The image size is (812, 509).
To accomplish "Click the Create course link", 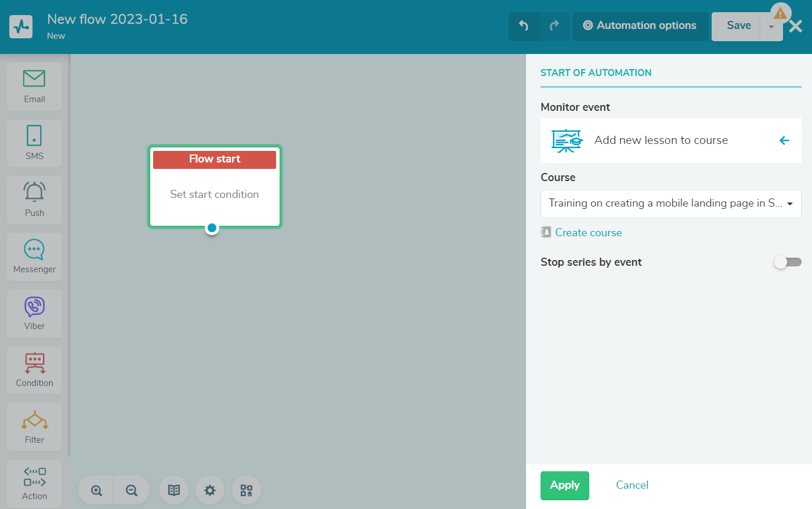I will coord(588,233).
